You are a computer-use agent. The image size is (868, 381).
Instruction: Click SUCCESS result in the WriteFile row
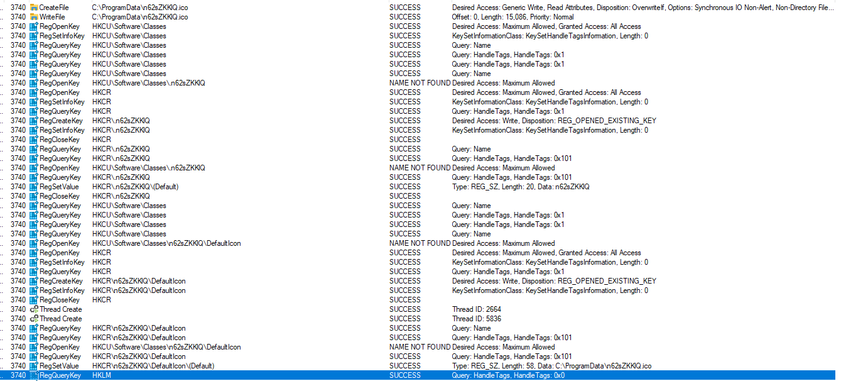click(x=404, y=17)
